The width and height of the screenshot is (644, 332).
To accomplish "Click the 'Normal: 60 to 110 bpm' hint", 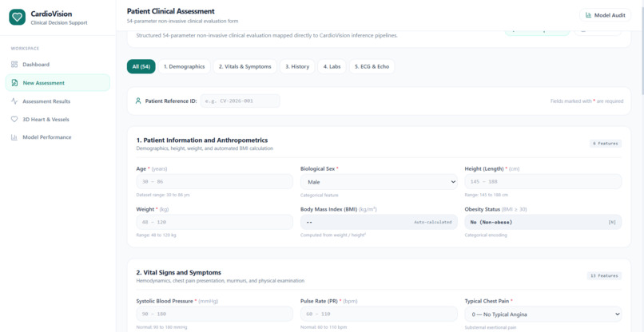I will click(x=324, y=327).
